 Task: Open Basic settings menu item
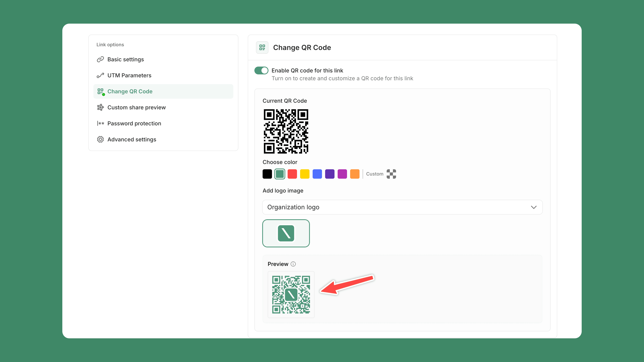(x=163, y=60)
